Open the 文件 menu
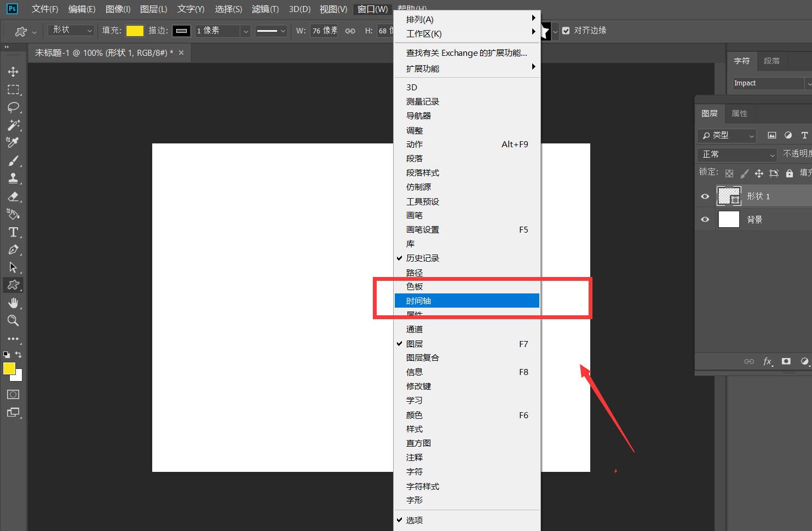Image resolution: width=812 pixels, height=531 pixels. pyautogui.click(x=45, y=9)
